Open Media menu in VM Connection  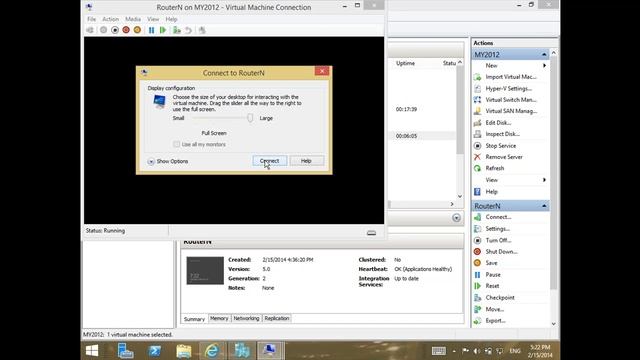click(133, 19)
